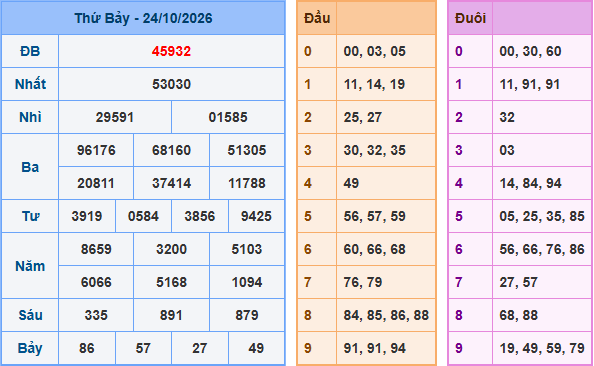Select number 86 in the Bảy row

(87, 348)
